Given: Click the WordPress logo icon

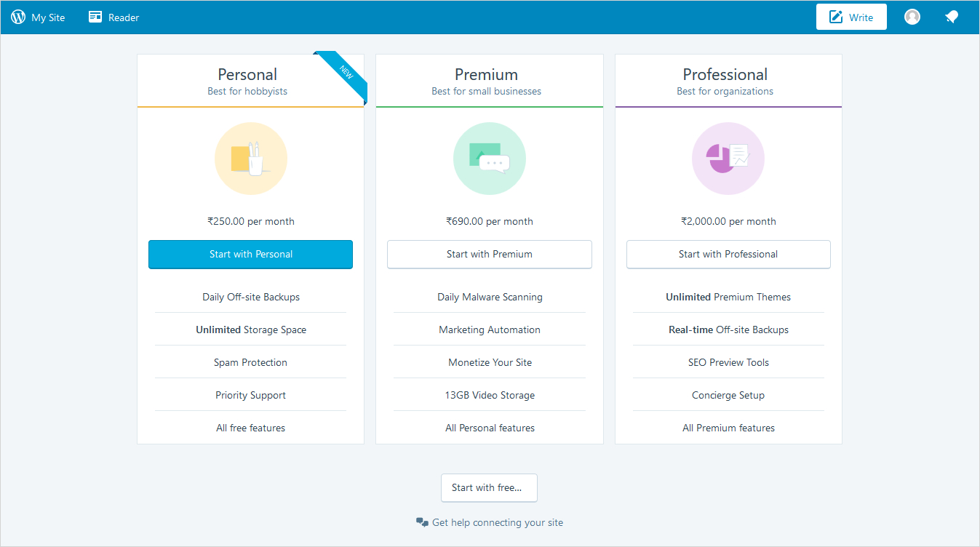Looking at the screenshot, I should (x=18, y=17).
